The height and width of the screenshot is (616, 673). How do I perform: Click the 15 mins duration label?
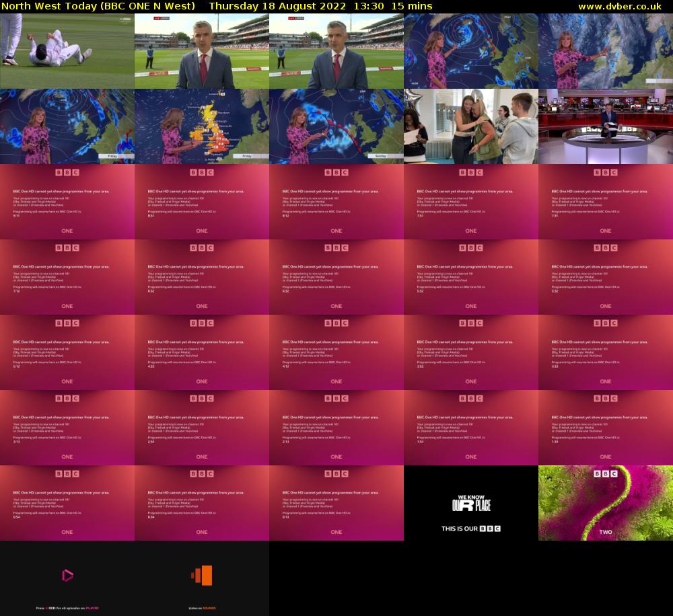coord(412,7)
